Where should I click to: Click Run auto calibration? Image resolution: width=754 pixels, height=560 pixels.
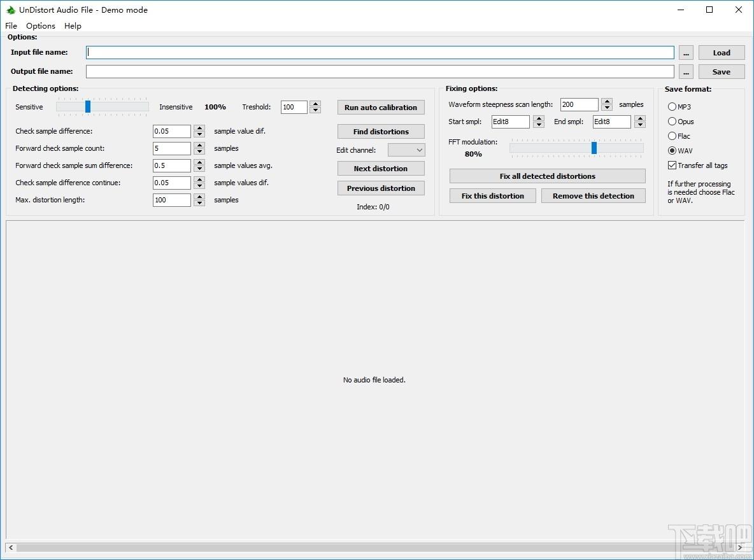point(381,107)
